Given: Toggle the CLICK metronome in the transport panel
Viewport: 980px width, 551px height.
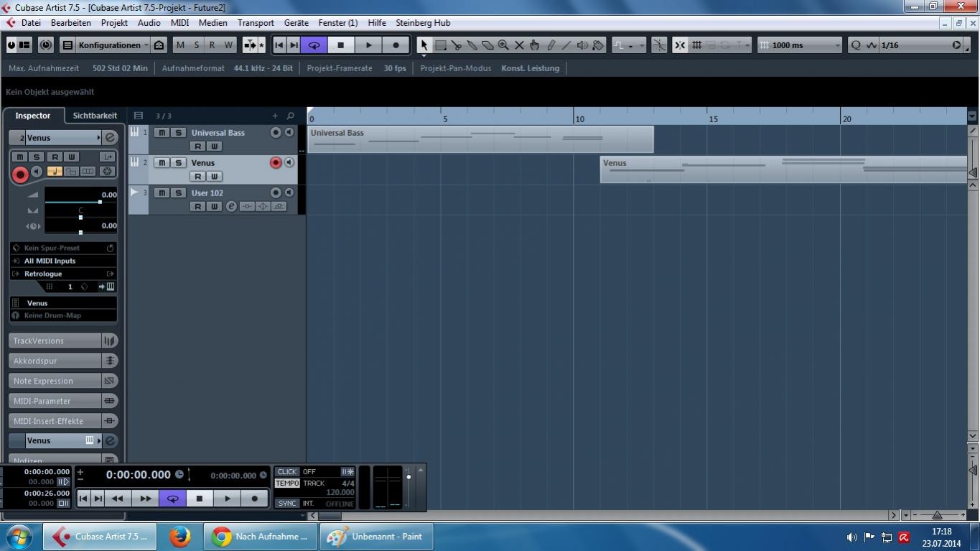Looking at the screenshot, I should 287,472.
